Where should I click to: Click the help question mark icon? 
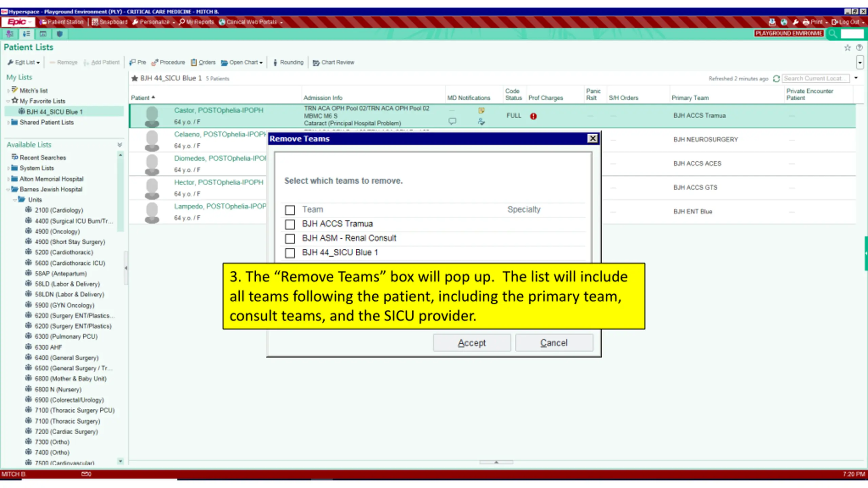pos(859,48)
